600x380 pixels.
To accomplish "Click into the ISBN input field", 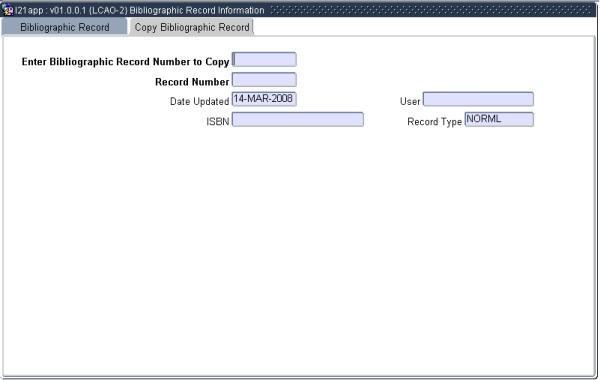I will point(298,119).
